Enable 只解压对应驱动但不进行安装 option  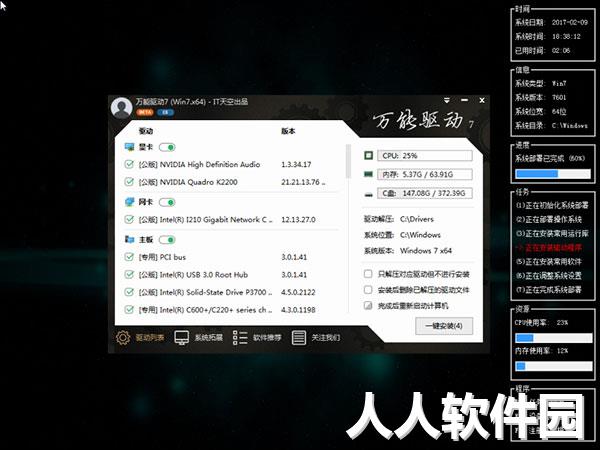pos(368,274)
